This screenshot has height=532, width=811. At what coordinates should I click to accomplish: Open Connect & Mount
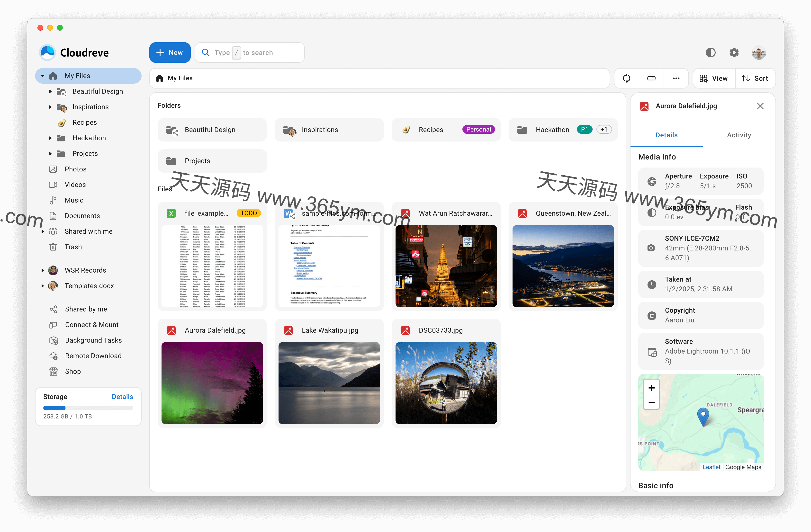pos(92,325)
